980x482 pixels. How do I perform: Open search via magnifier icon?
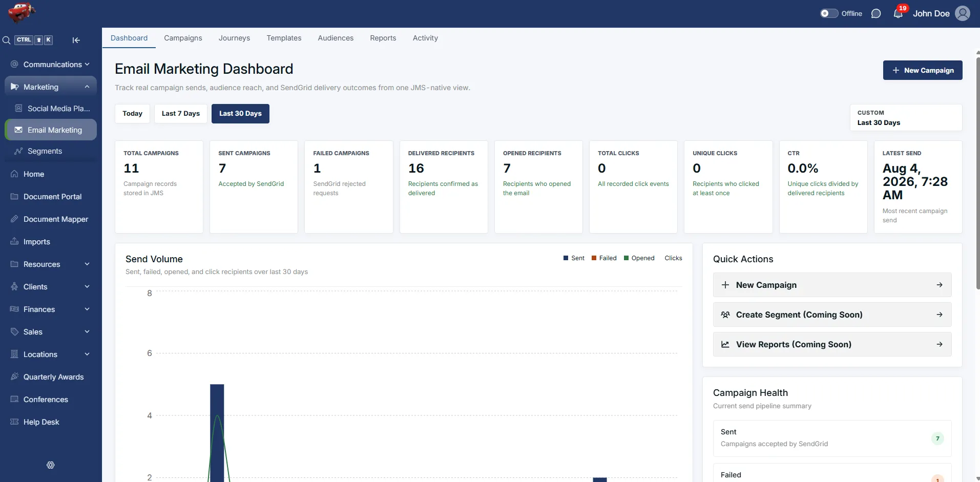[7, 40]
